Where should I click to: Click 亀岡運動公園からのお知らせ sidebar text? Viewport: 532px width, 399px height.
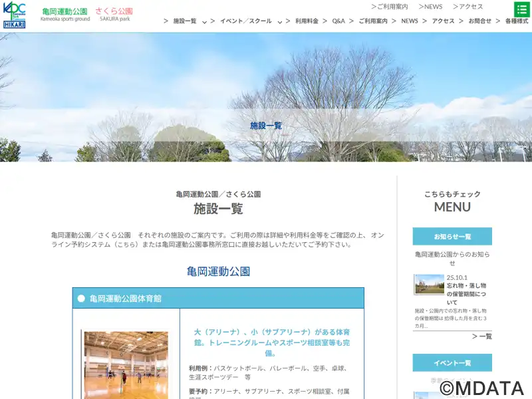click(x=452, y=258)
